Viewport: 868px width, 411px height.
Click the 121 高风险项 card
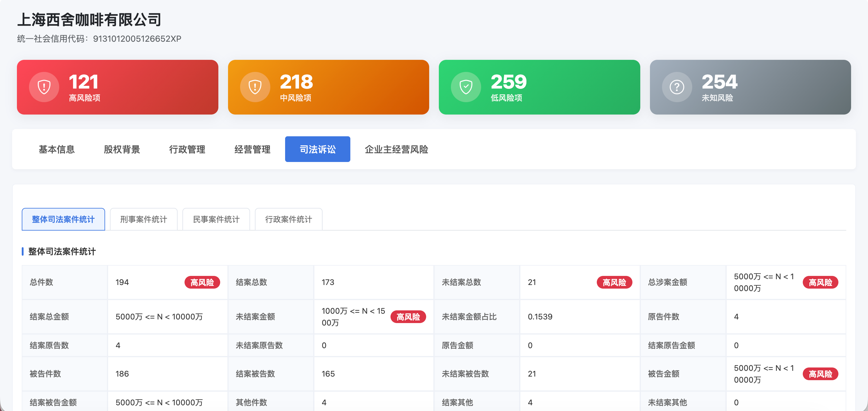117,87
